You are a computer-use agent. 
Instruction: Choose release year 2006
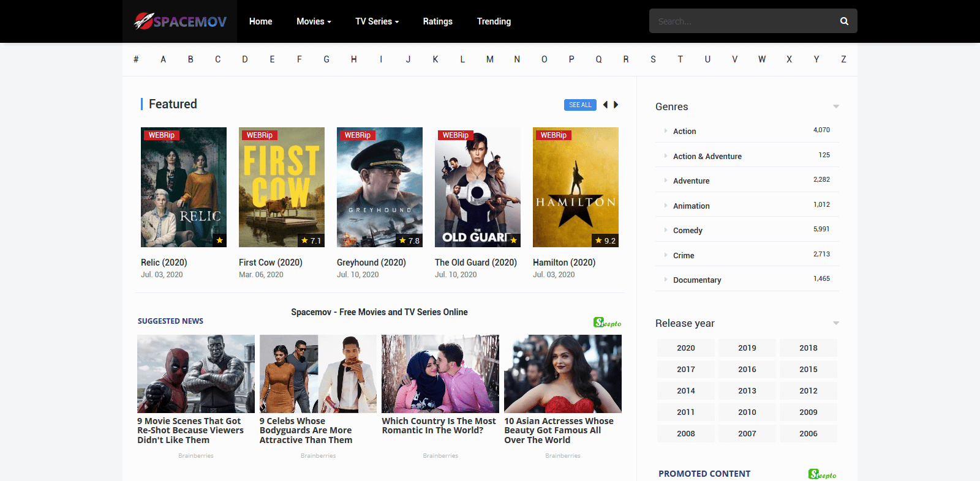(x=809, y=433)
